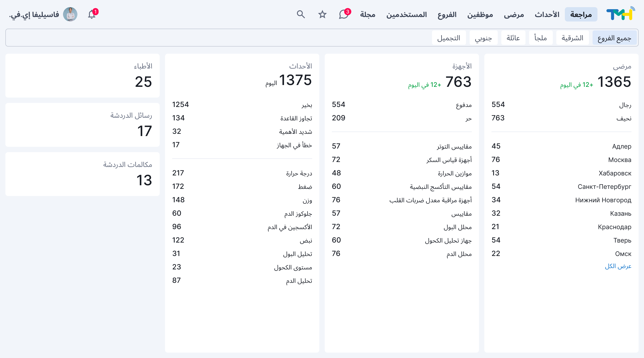644x358 pixels.
Task: Click the مقاييس التأكسج النبضية row
Action: [402, 186]
